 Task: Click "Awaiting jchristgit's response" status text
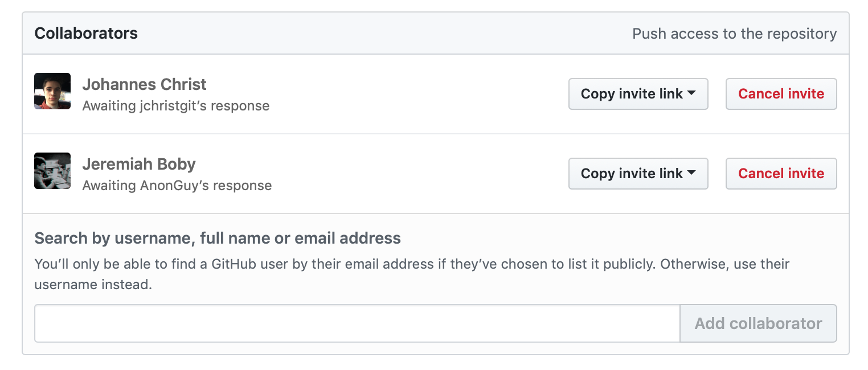click(x=176, y=106)
